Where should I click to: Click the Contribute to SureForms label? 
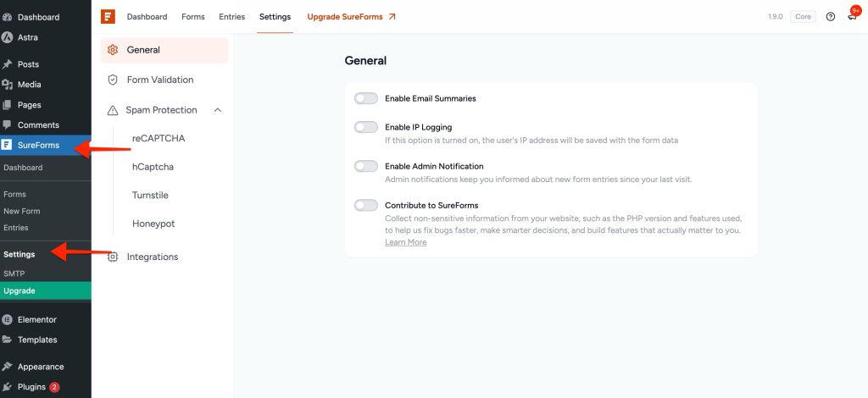pos(431,205)
